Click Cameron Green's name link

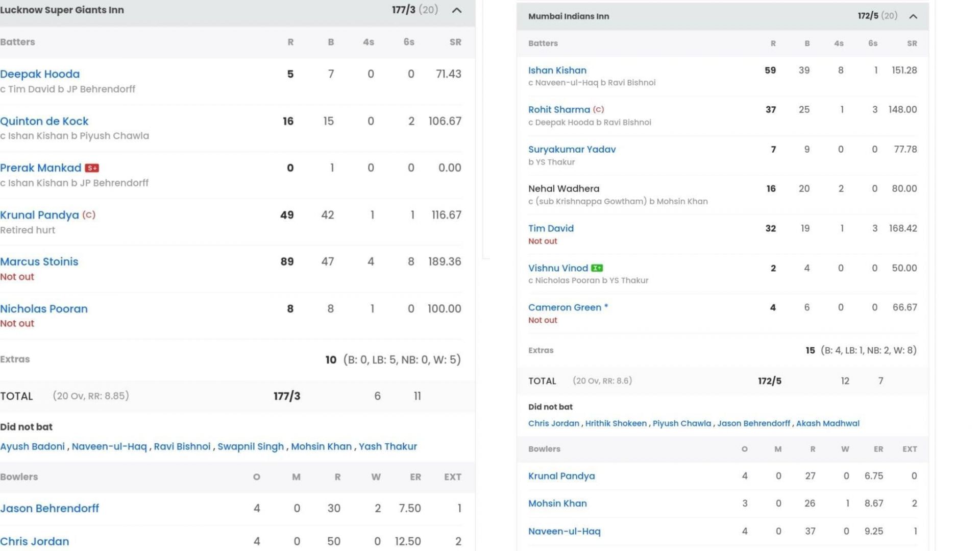(565, 307)
